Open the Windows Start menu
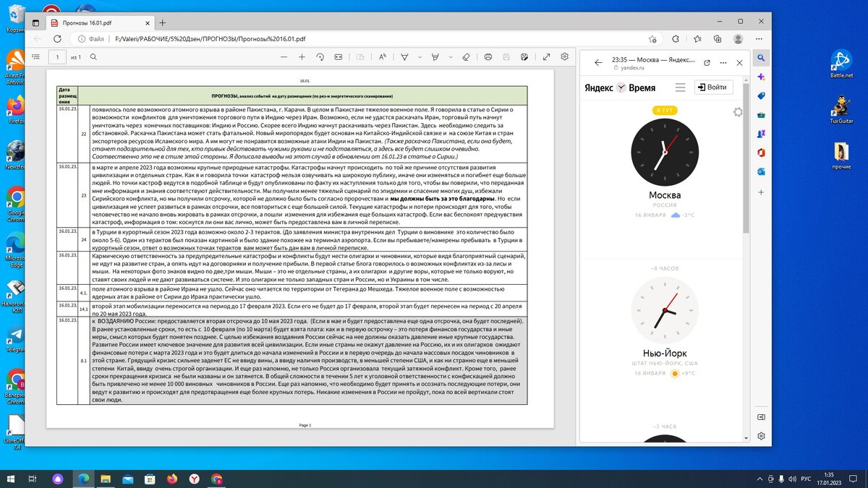This screenshot has width=868, height=488. (x=11, y=479)
